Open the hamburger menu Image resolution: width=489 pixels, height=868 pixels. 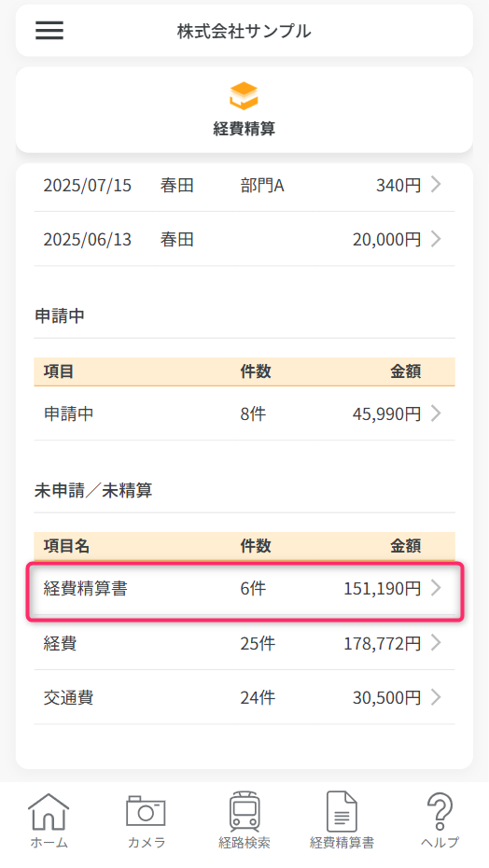[49, 31]
